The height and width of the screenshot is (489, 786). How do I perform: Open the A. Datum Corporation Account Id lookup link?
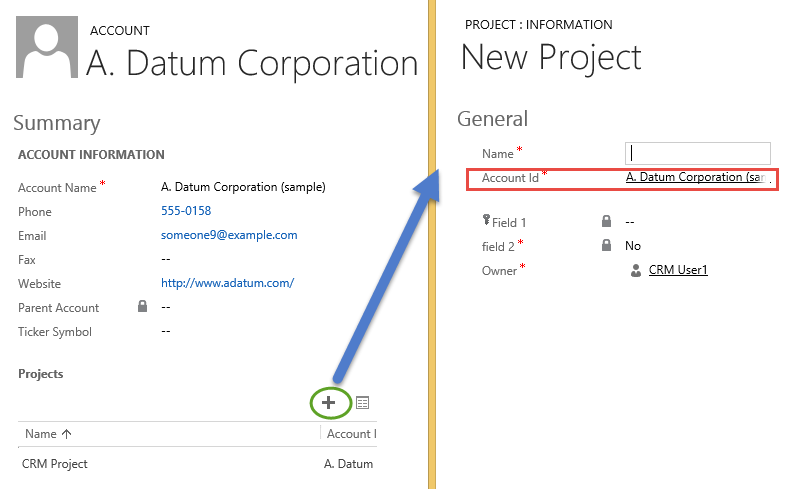pyautogui.click(x=697, y=177)
